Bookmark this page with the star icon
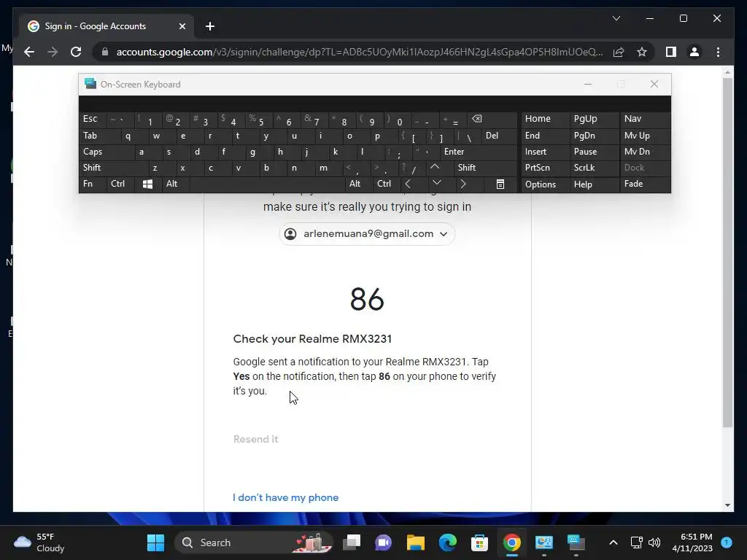 pos(642,52)
